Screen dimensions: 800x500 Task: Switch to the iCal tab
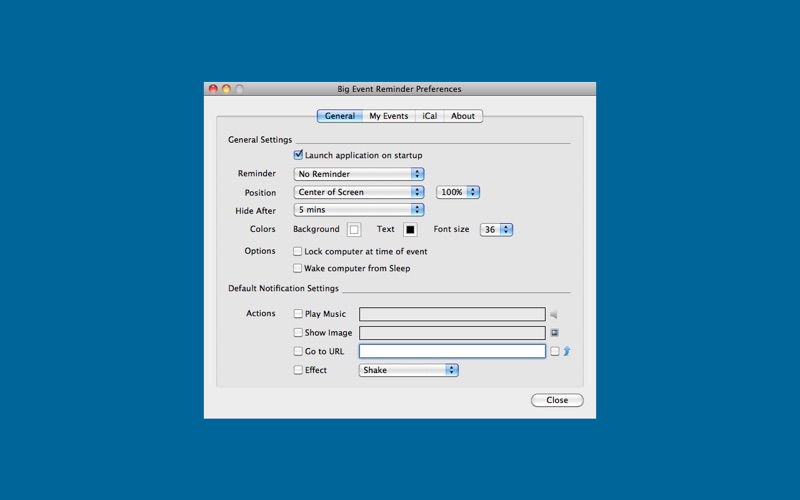coord(430,116)
